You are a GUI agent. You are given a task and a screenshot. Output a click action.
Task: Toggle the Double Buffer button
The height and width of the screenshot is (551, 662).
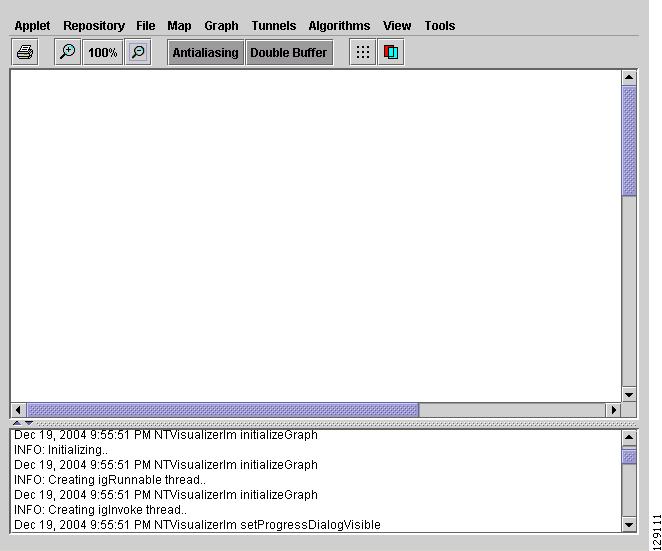(289, 52)
